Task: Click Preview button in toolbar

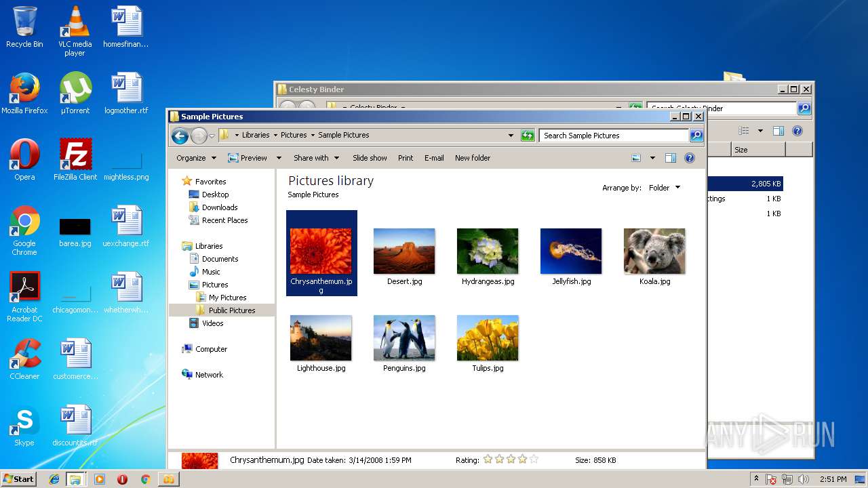Action: point(248,158)
